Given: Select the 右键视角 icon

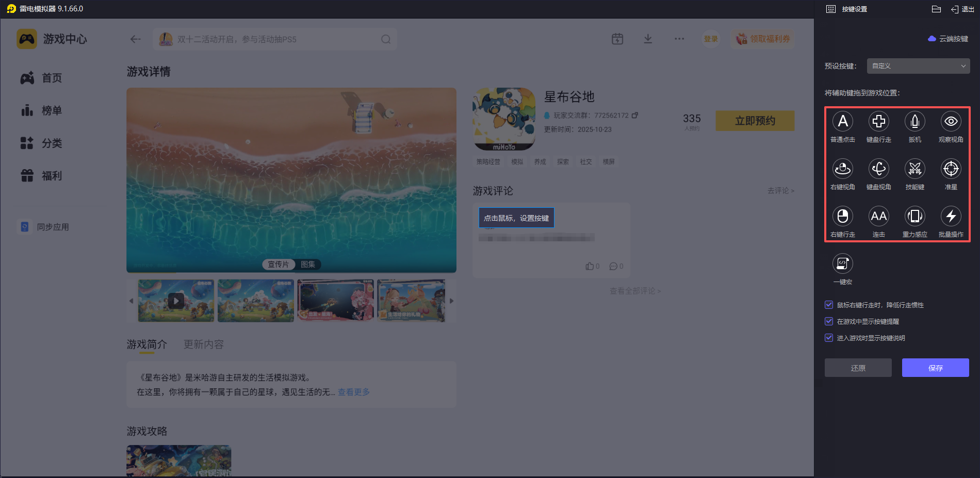Looking at the screenshot, I should 843,169.
